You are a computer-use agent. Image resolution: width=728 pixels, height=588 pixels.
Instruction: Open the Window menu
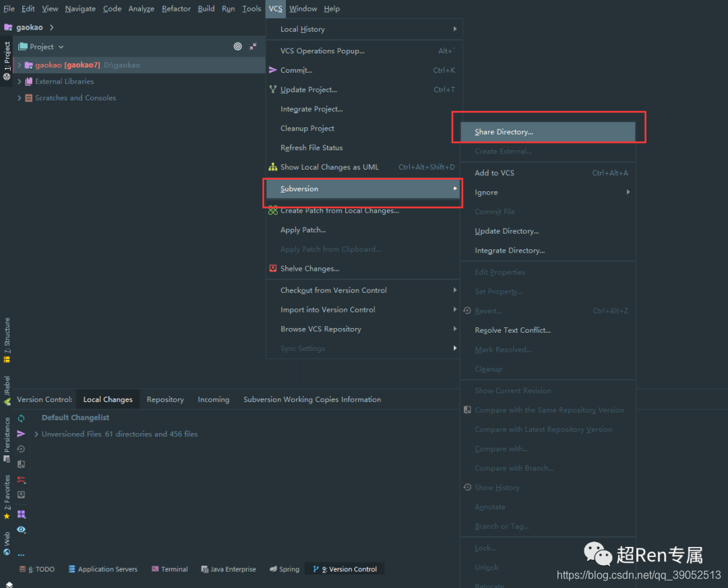(303, 8)
